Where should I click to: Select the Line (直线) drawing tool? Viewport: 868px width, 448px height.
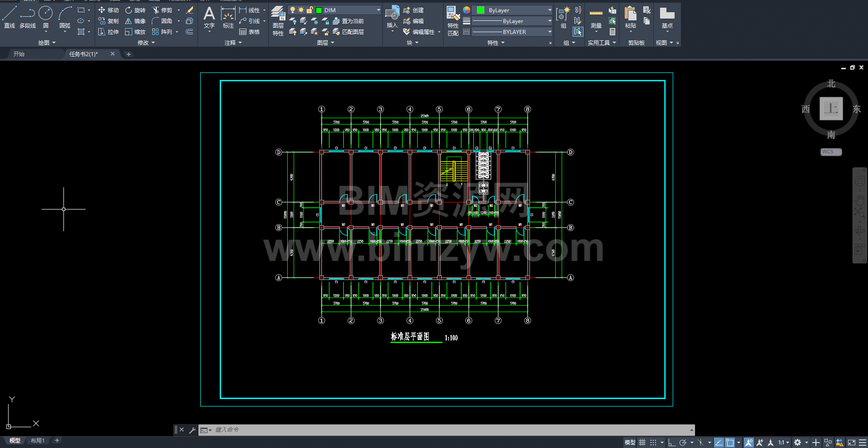10,17
